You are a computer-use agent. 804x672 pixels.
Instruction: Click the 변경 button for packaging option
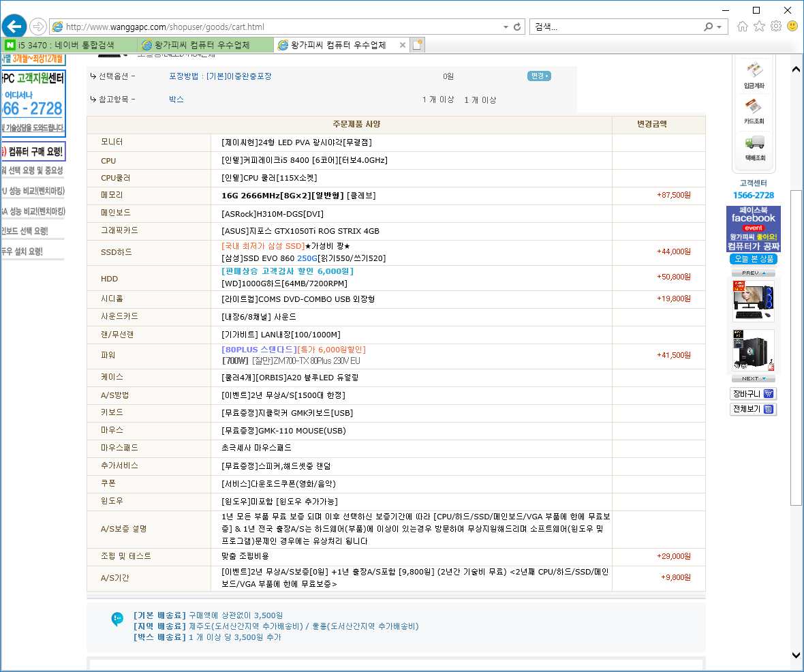[x=539, y=76]
